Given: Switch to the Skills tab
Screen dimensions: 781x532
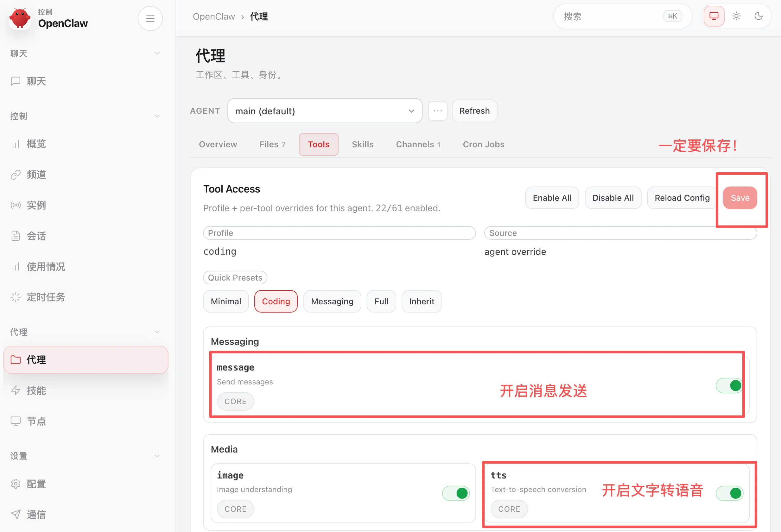Looking at the screenshot, I should coord(362,144).
